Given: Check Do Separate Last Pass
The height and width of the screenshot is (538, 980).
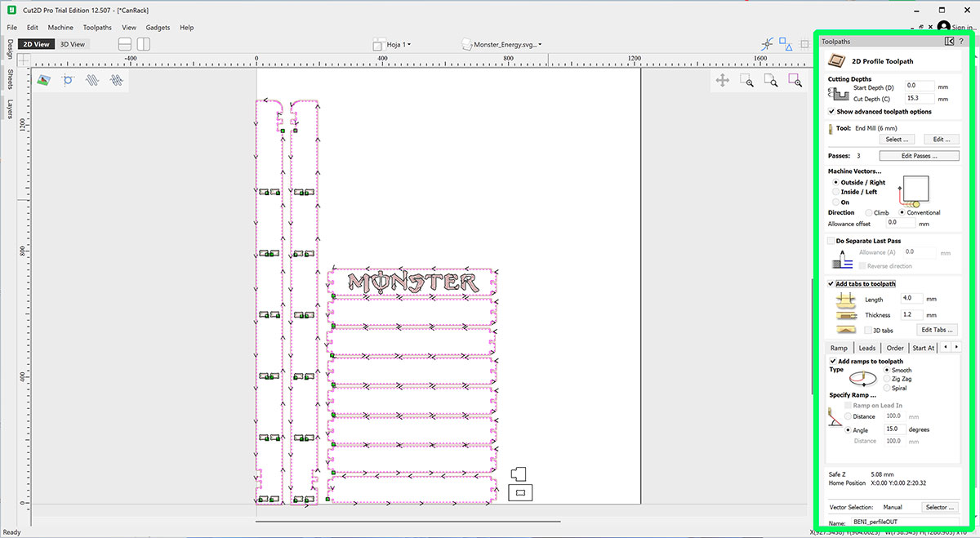Looking at the screenshot, I should click(x=831, y=241).
